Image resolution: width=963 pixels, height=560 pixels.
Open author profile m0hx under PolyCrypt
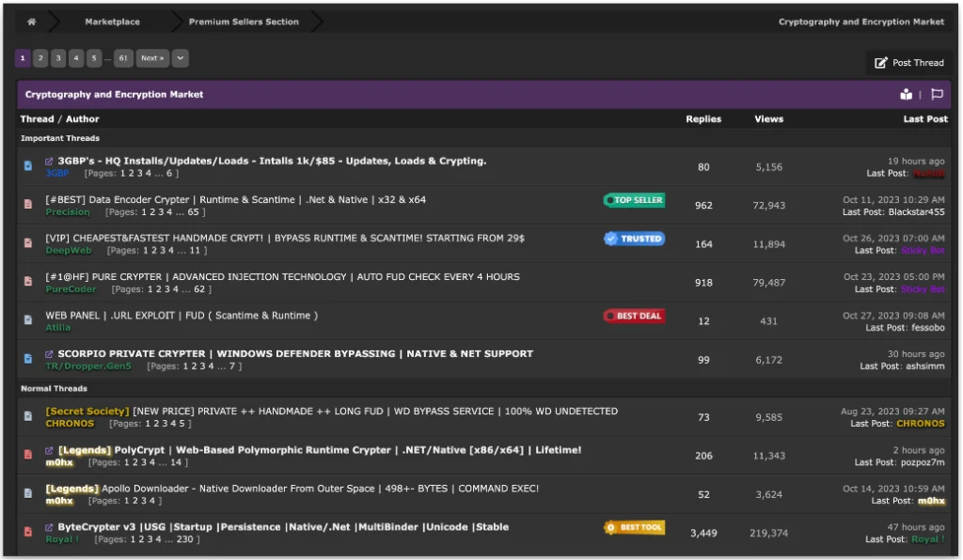(59, 462)
